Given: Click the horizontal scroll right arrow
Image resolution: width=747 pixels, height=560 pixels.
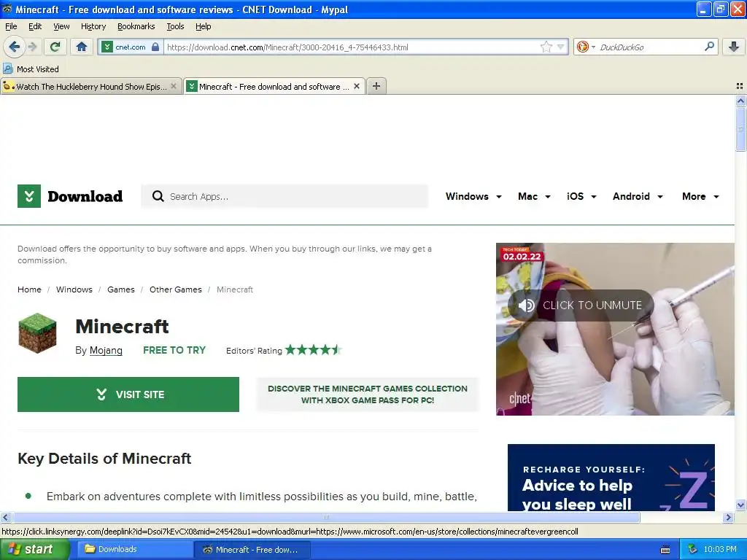Looking at the screenshot, I should tap(729, 517).
